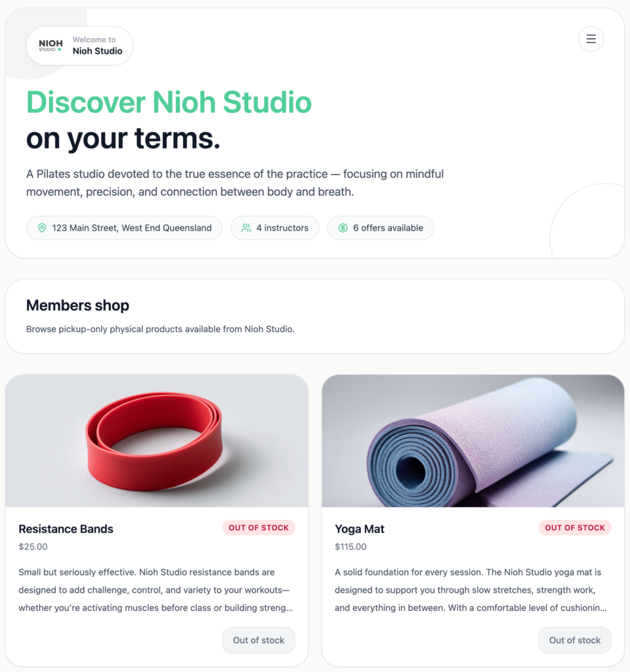
Task: Select the 123 Main Street address chip
Action: (124, 228)
